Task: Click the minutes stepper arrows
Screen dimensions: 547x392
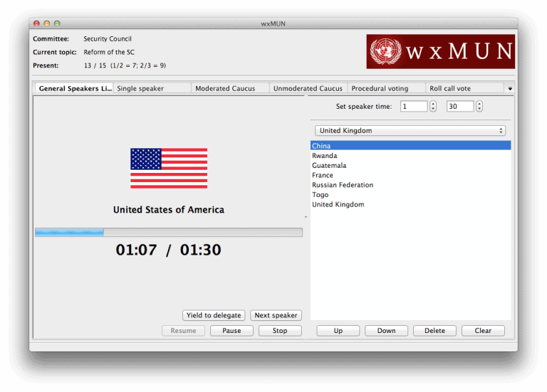Action: pyautogui.click(x=433, y=106)
